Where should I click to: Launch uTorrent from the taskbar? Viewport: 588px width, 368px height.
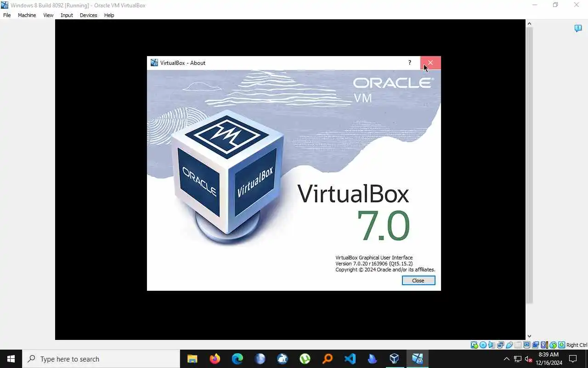pos(305,359)
